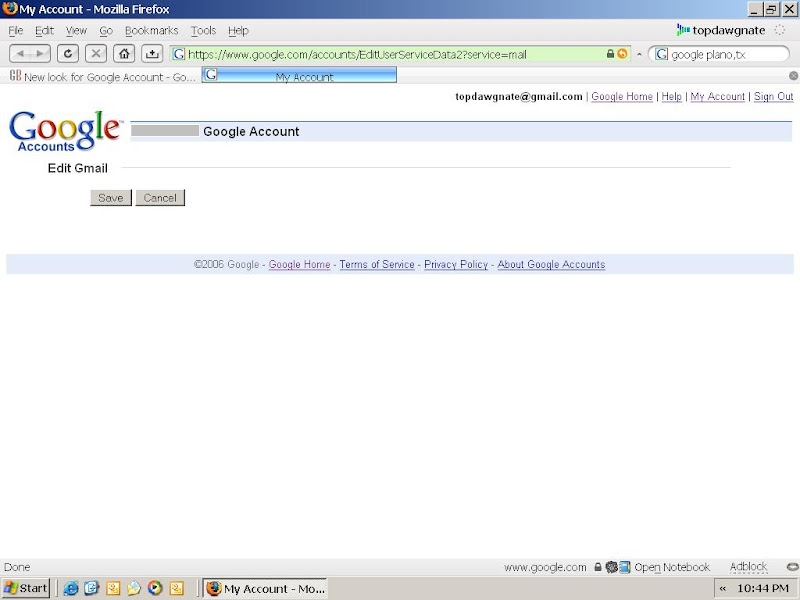Click the Google Notebook icon in status bar
The image size is (800, 600).
(x=624, y=567)
